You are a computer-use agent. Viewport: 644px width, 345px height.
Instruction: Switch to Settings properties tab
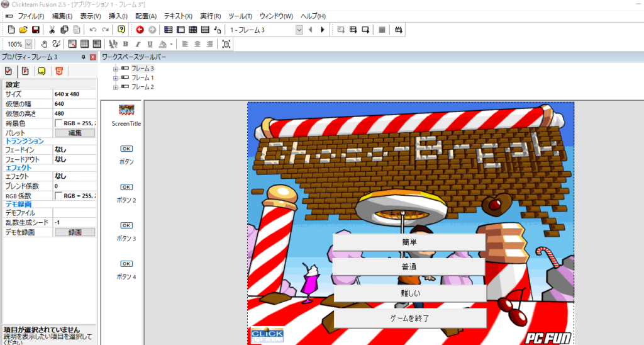(8, 71)
